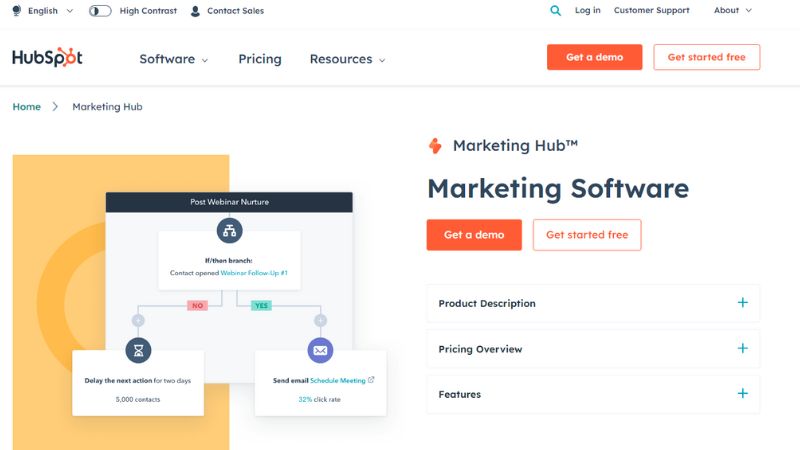Viewport: 800px width, 450px height.
Task: Click the Marketing Software heading
Action: point(558,188)
